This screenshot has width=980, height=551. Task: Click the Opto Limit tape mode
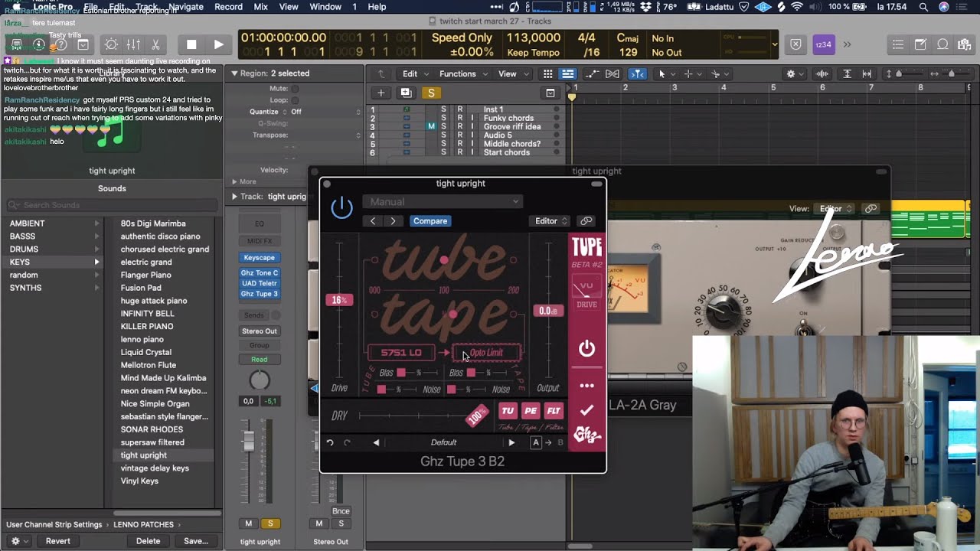click(487, 353)
